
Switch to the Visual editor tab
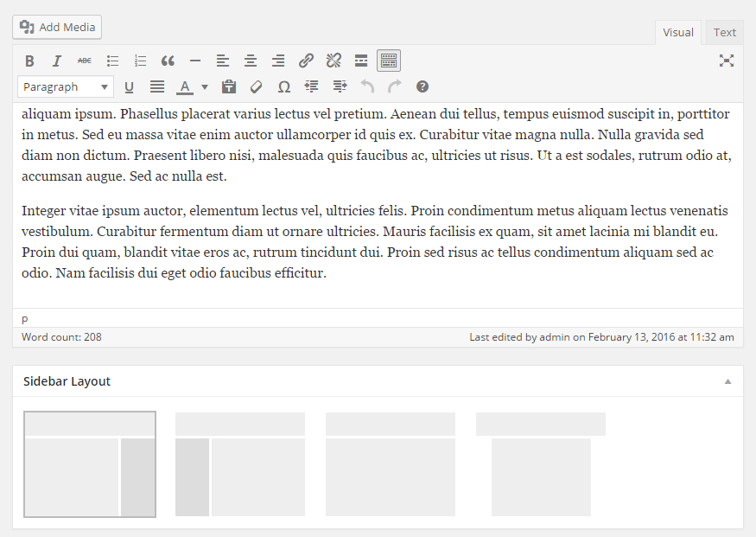[678, 32]
